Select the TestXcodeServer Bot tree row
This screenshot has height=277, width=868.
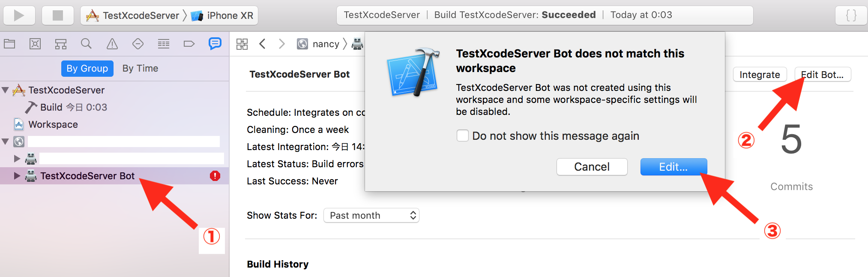114,176
